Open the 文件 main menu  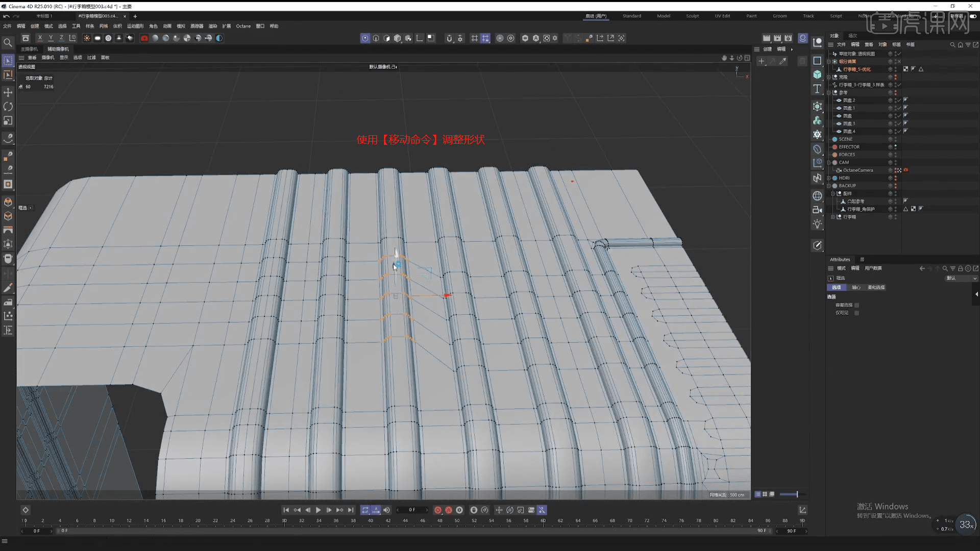[7, 26]
